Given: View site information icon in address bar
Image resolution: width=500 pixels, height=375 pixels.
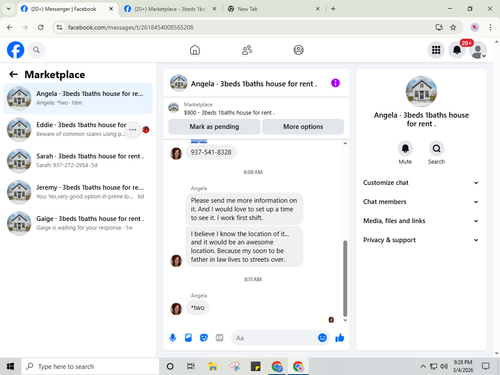Looking at the screenshot, I should [59, 27].
